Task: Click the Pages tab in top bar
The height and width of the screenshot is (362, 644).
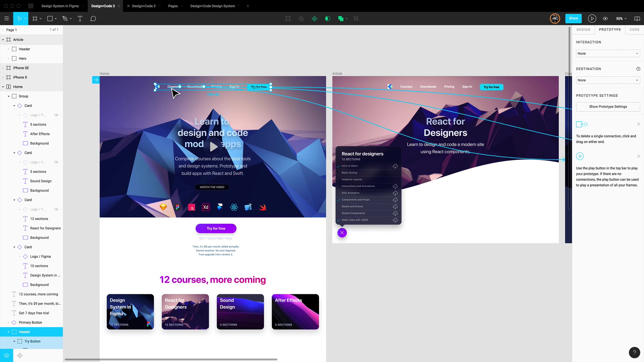Action: click(173, 6)
